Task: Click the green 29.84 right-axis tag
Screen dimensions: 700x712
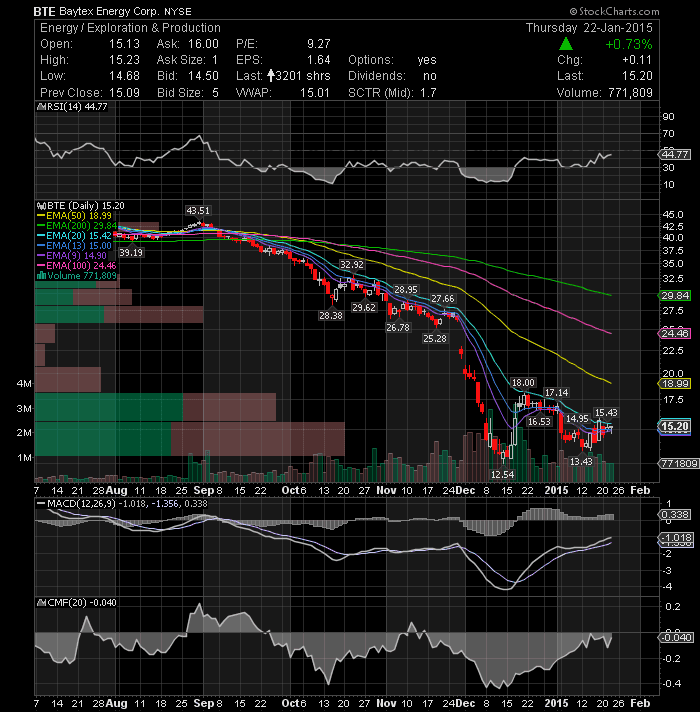Action: [x=675, y=296]
